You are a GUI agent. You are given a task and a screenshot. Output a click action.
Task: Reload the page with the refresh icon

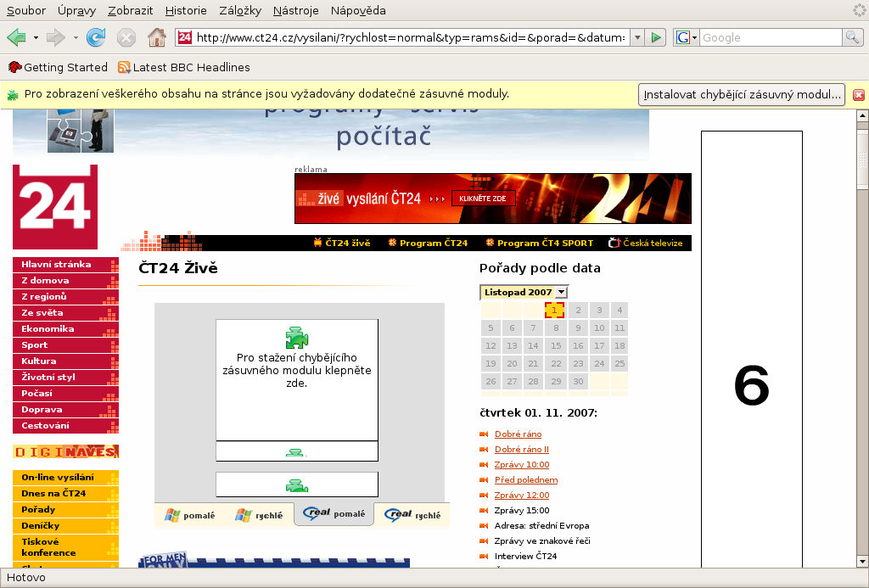tap(96, 37)
